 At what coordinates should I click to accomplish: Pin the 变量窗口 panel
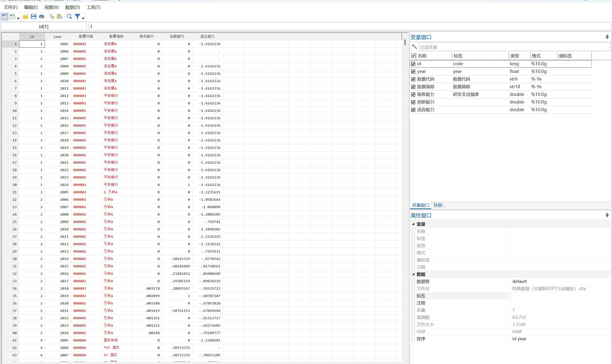tap(607, 37)
